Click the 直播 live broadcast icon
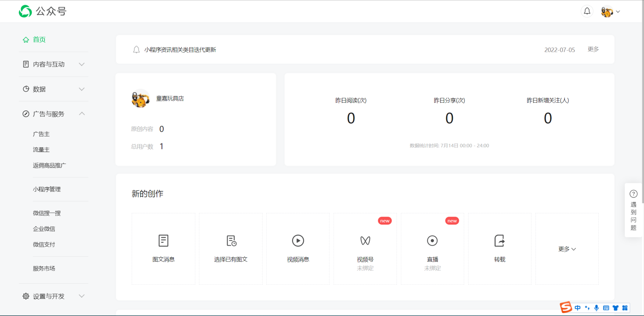This screenshot has width=644, height=316. pyautogui.click(x=432, y=241)
